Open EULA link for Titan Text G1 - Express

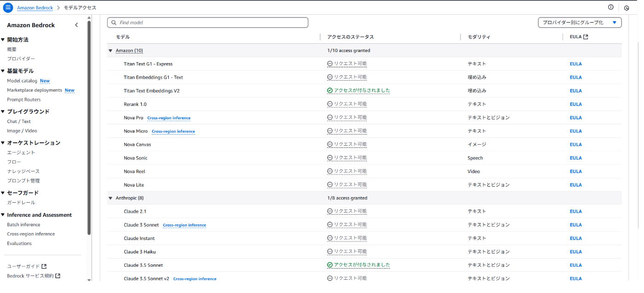575,64
